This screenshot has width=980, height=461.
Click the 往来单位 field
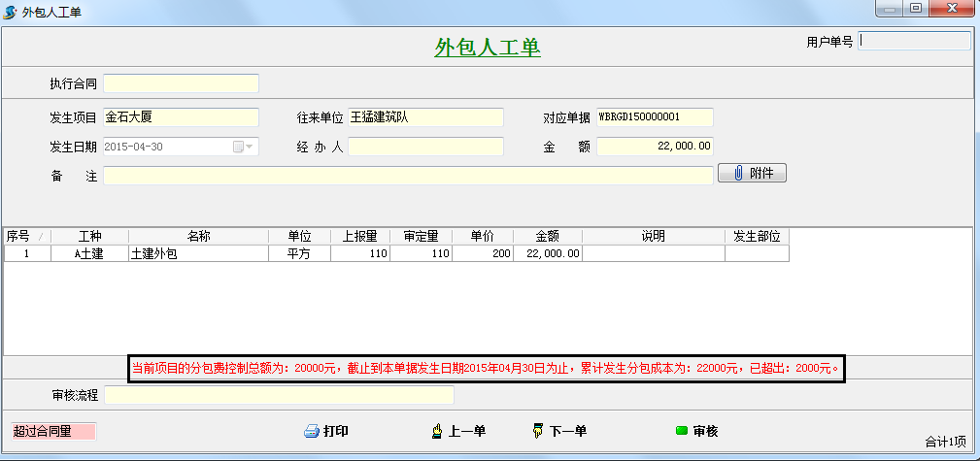click(425, 117)
